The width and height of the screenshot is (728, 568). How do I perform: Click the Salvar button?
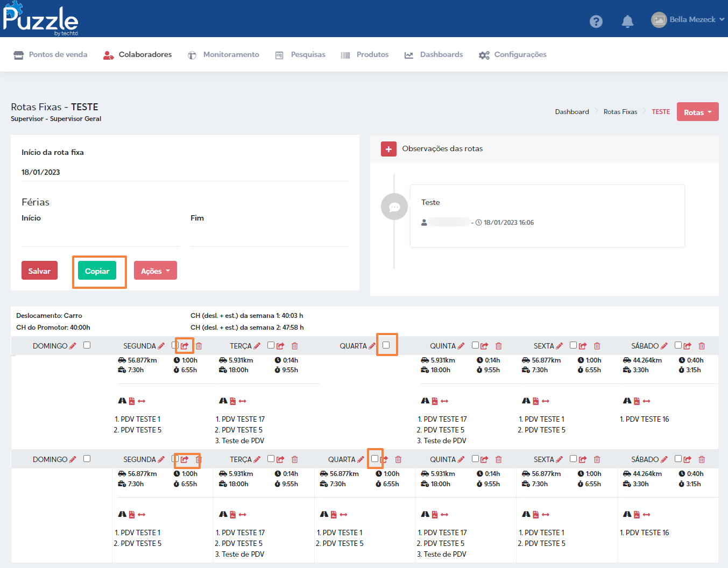point(39,271)
